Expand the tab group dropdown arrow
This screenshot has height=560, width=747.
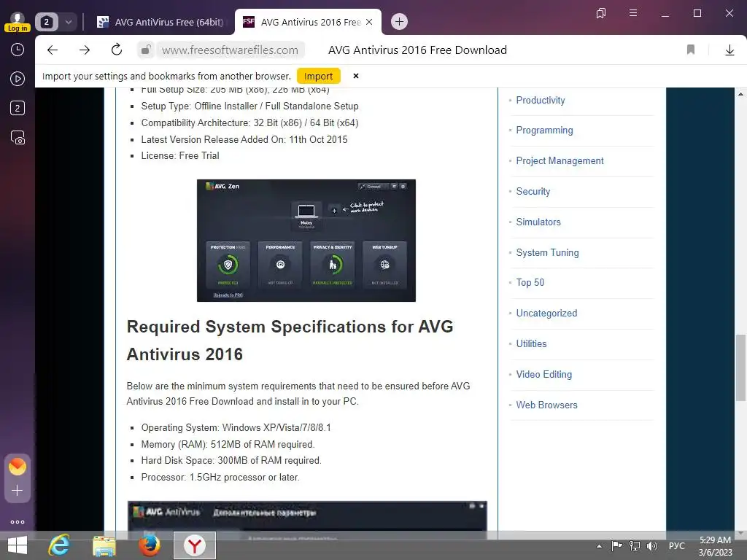[68, 22]
